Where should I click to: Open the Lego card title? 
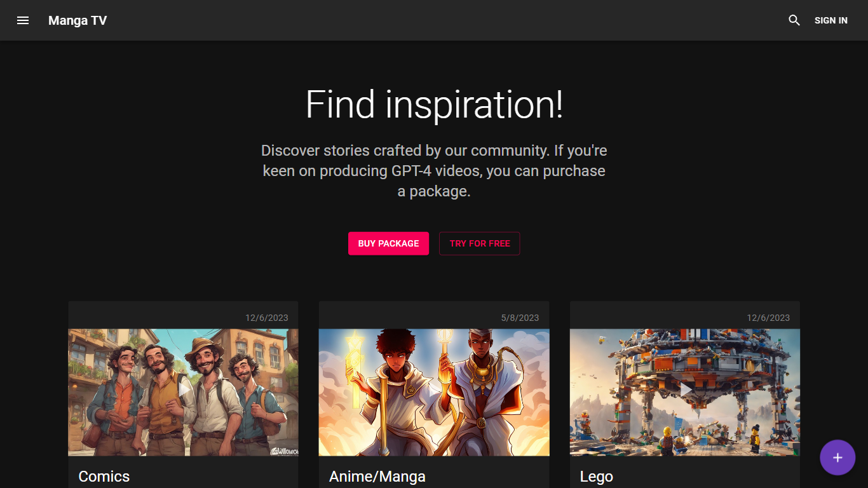597,477
